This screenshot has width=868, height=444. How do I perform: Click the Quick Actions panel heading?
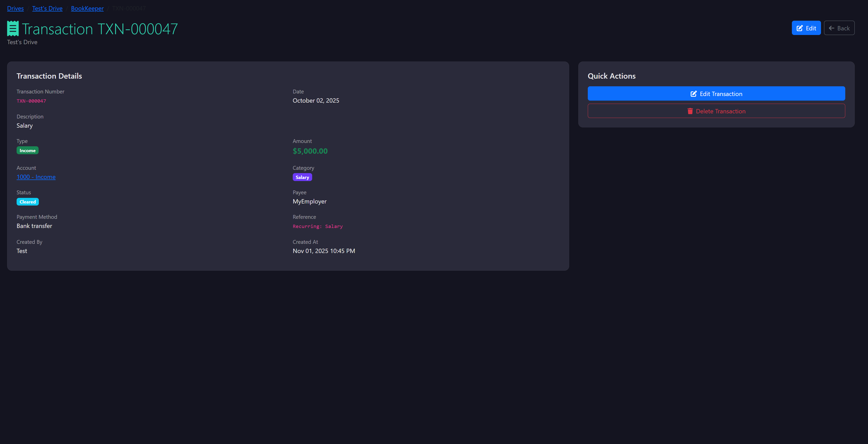coord(611,76)
